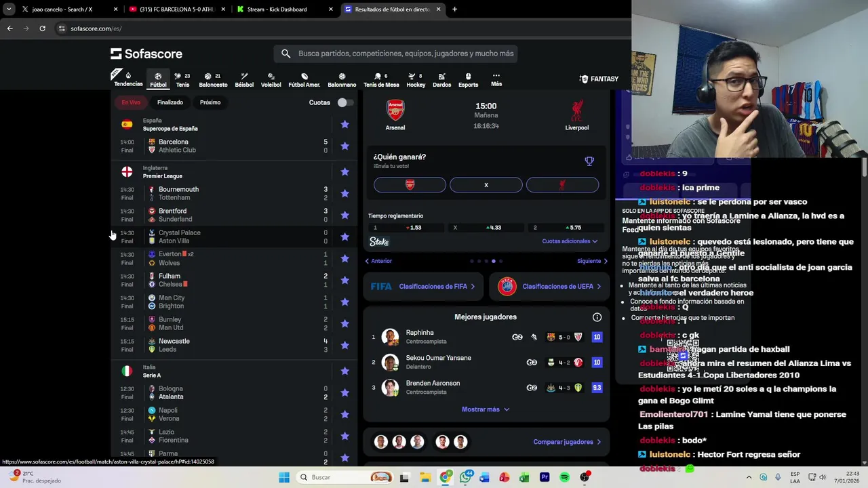Select the Tenis de Mesa icon
868x488 pixels.
click(x=381, y=80)
